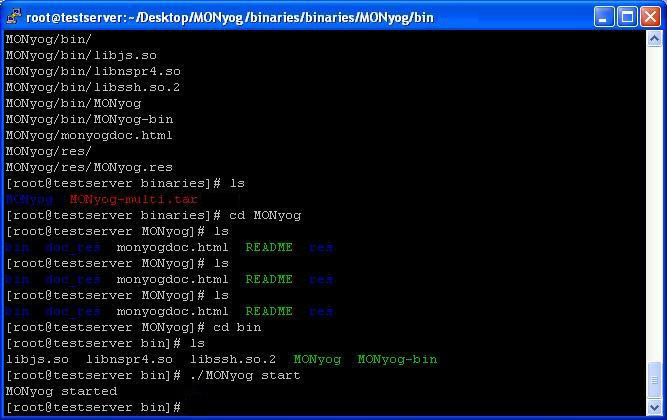The height and width of the screenshot is (420, 667).
Task: Click the 'MONyog started' output line
Action: click(x=61, y=391)
